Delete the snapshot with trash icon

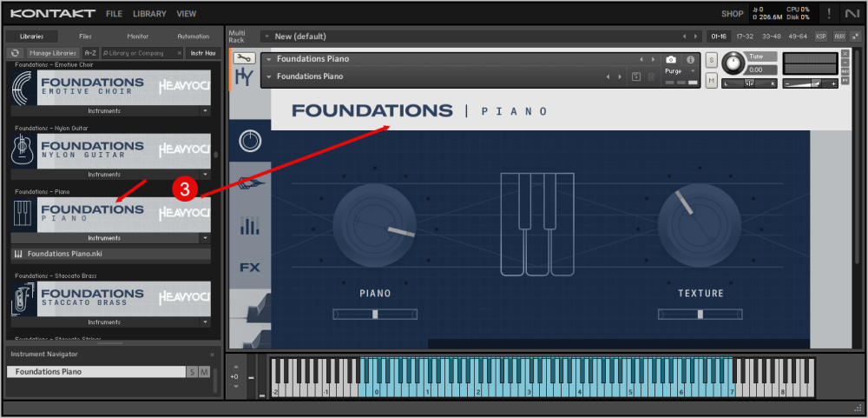651,77
